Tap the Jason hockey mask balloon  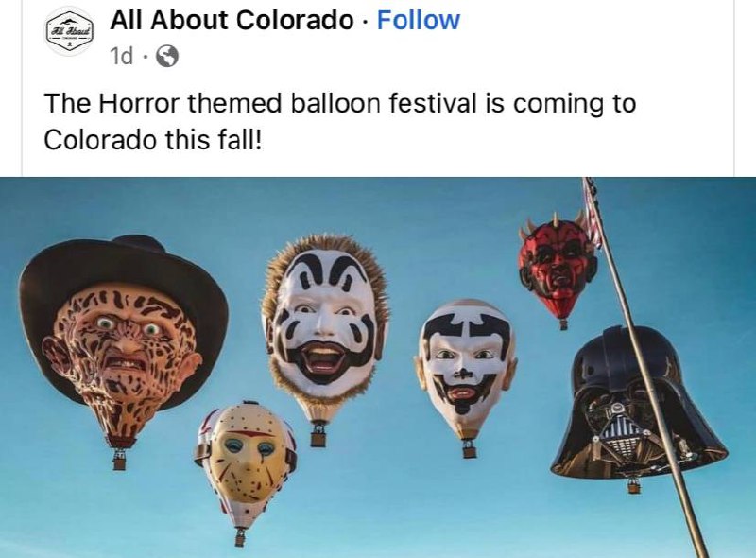click(x=246, y=463)
